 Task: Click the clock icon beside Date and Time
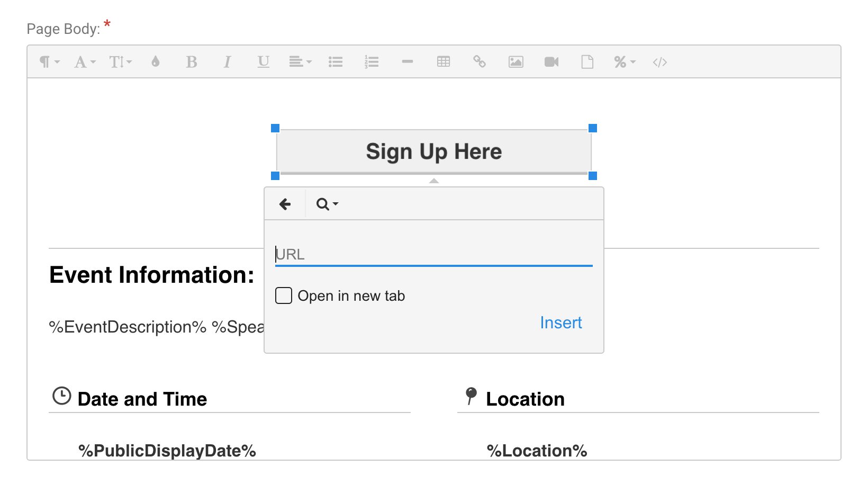coord(62,396)
